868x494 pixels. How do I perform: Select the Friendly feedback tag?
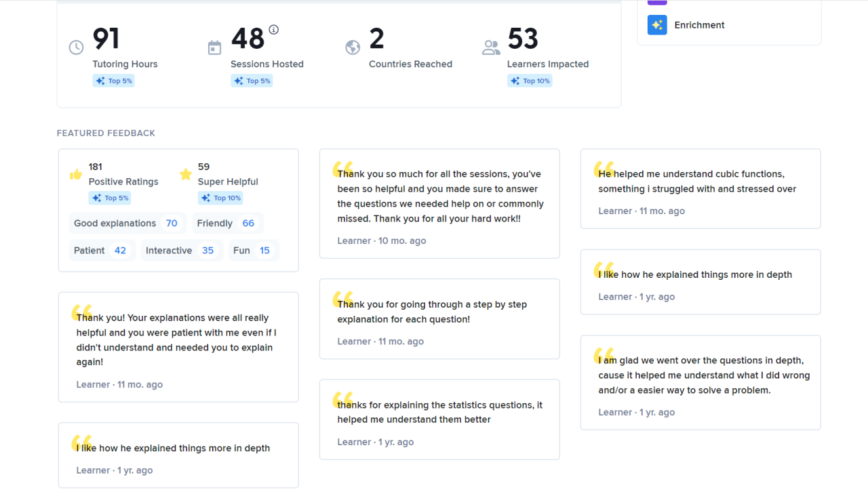[227, 223]
